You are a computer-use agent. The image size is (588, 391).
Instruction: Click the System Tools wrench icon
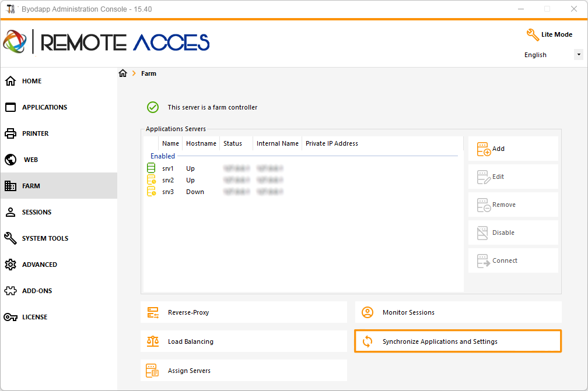point(10,238)
